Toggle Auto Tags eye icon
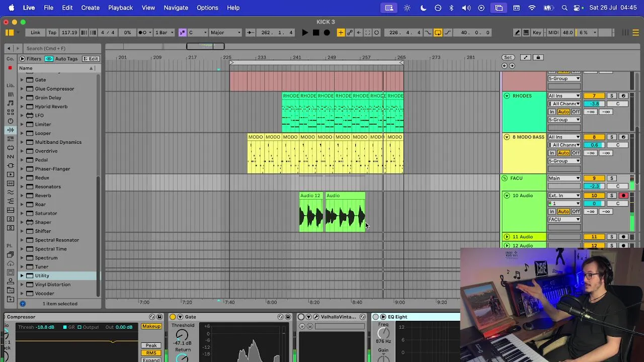Image resolution: width=644 pixels, height=362 pixels. point(49,59)
